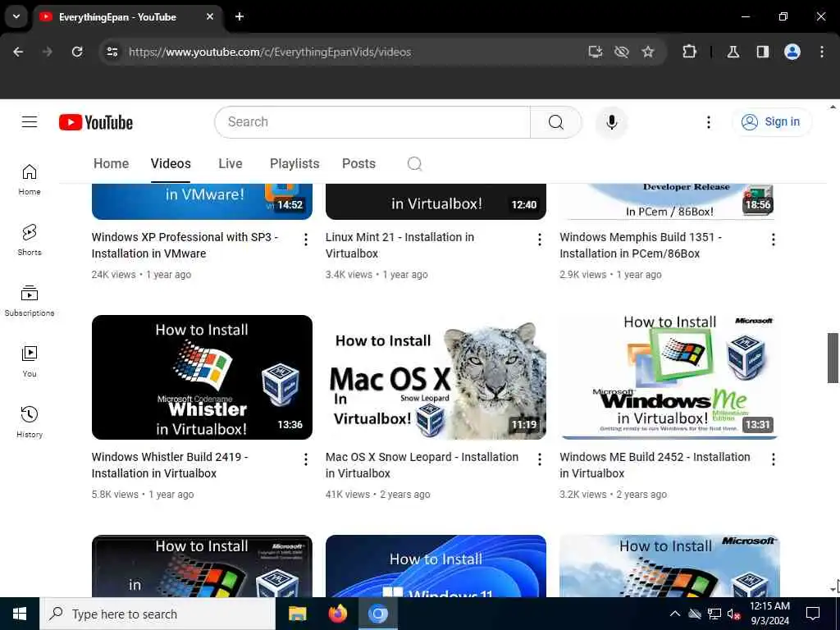Open the browser profile avatar
The image size is (840, 630).
point(792,52)
